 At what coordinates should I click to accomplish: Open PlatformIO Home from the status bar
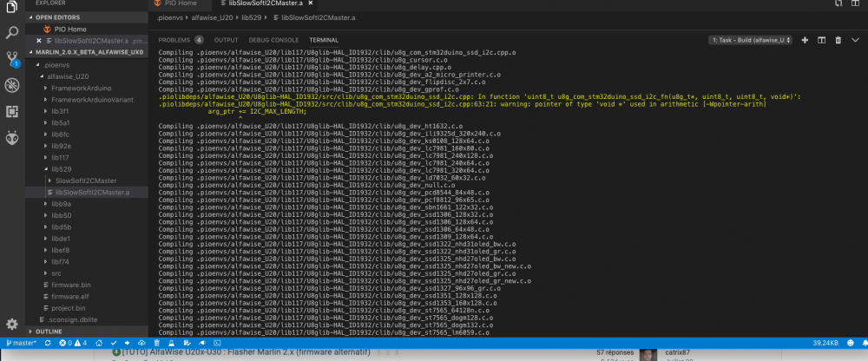coord(99,344)
